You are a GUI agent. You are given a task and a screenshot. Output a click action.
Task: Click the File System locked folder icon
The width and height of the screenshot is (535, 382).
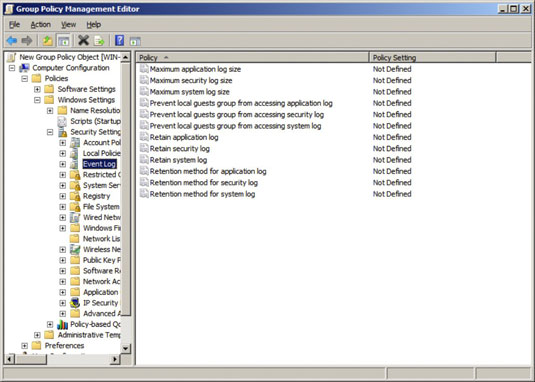point(75,207)
